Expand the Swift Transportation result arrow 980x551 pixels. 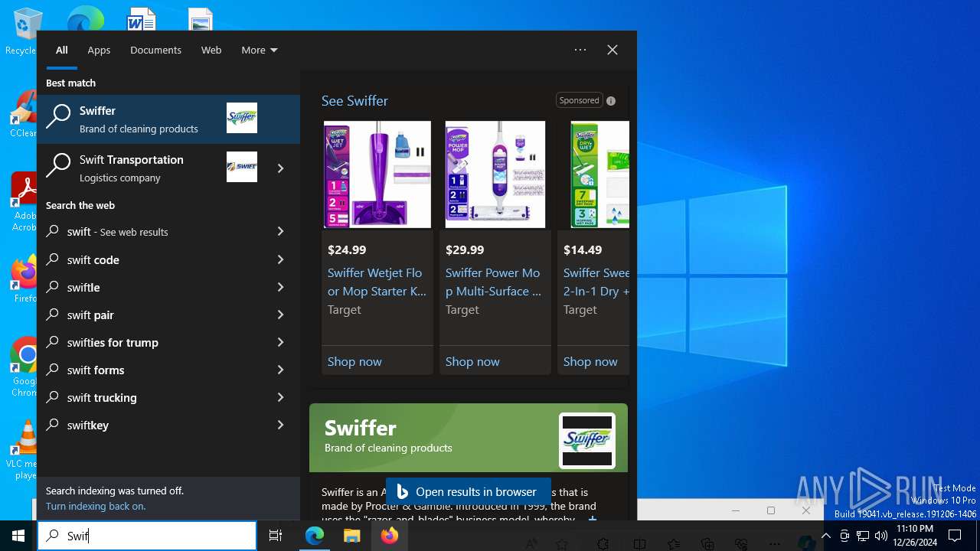click(x=280, y=168)
